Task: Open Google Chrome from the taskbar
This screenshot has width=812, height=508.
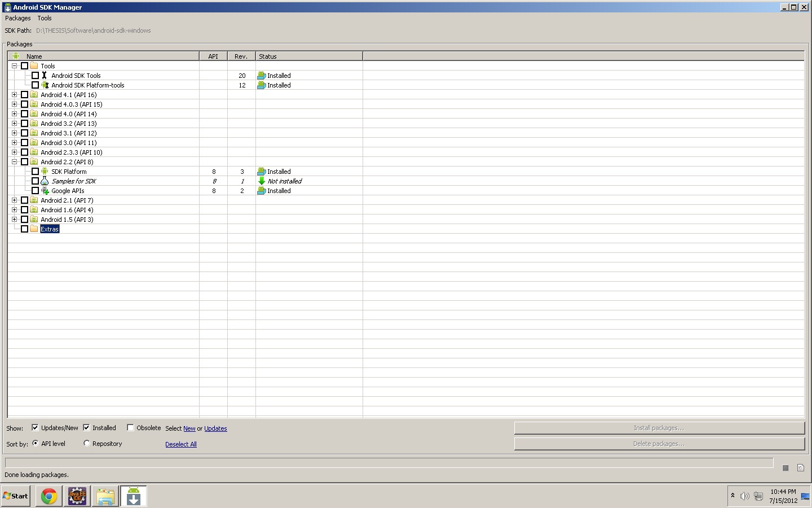Action: coord(49,496)
